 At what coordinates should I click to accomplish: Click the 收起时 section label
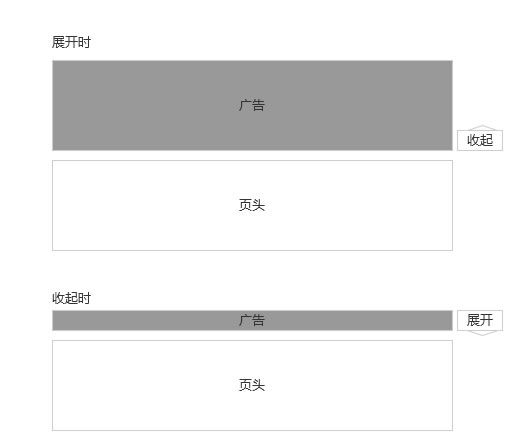71,298
